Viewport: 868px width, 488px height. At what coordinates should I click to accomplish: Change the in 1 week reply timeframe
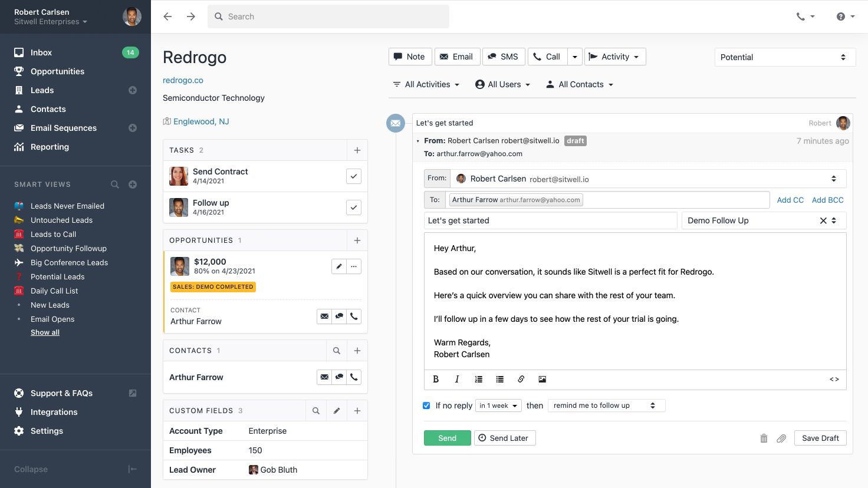point(498,405)
